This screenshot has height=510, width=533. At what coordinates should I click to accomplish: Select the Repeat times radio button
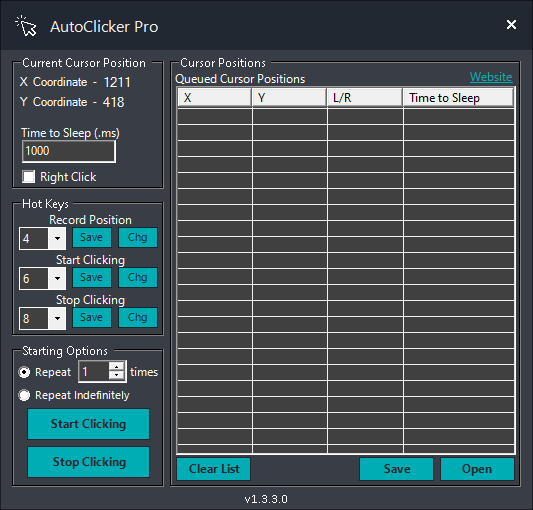point(24,372)
